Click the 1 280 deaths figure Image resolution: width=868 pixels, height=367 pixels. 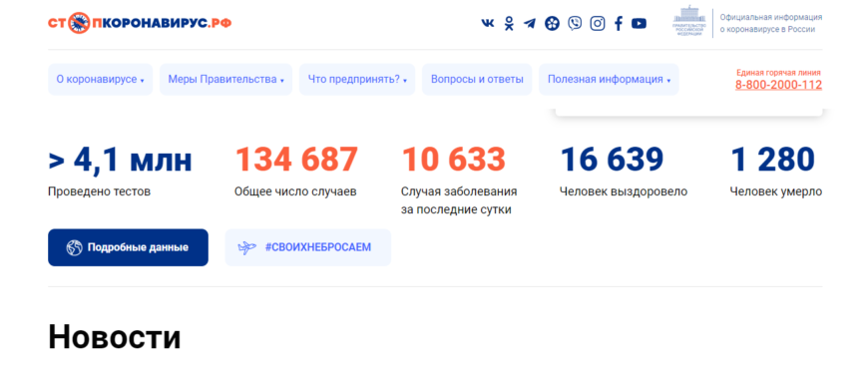pos(773,160)
